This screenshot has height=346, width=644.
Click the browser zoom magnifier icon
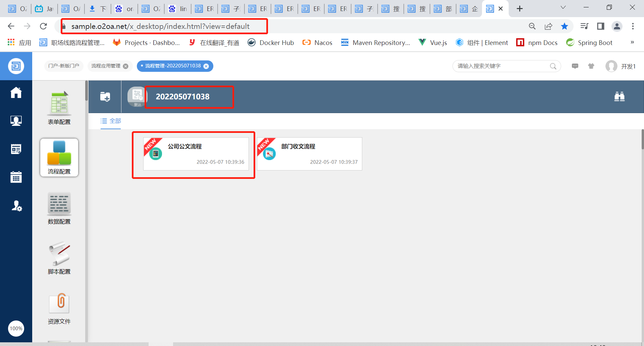coord(532,26)
